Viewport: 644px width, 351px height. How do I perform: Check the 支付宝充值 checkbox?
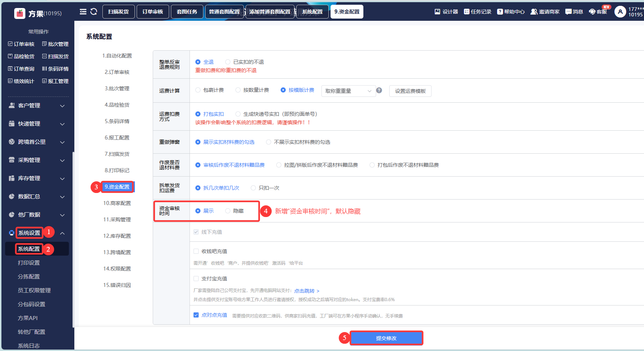pos(196,279)
